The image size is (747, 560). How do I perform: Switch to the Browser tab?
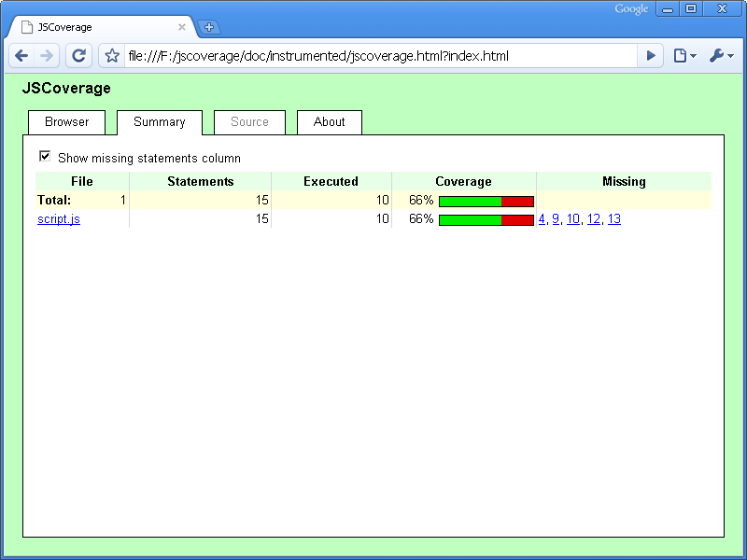tap(67, 122)
